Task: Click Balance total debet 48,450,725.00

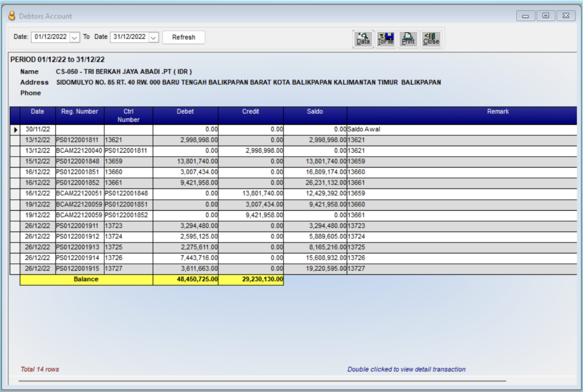Action: (185, 280)
